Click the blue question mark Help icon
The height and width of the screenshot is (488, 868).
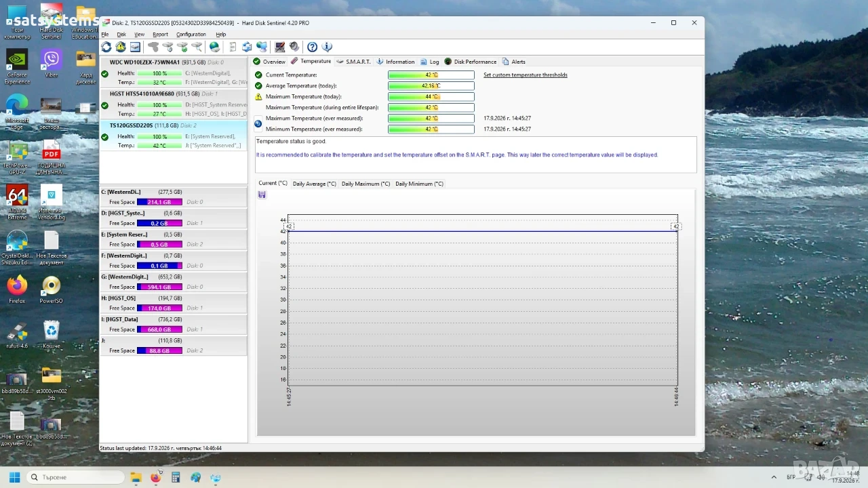coord(312,47)
